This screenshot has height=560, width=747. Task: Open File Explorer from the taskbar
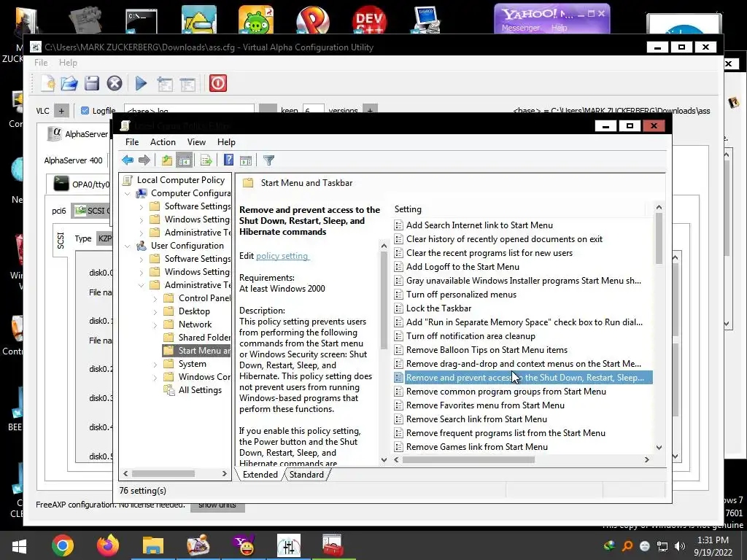(x=153, y=545)
